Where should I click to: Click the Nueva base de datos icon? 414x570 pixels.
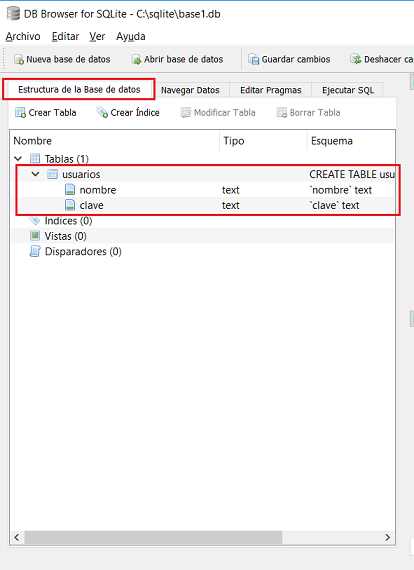pos(19,60)
